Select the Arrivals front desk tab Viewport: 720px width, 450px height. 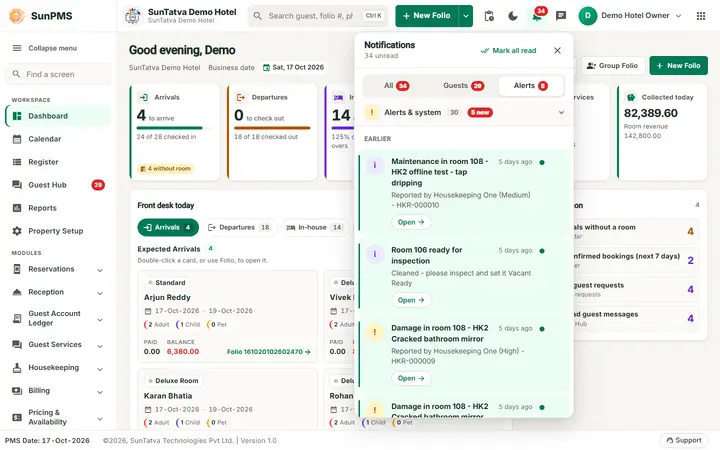tap(168, 227)
